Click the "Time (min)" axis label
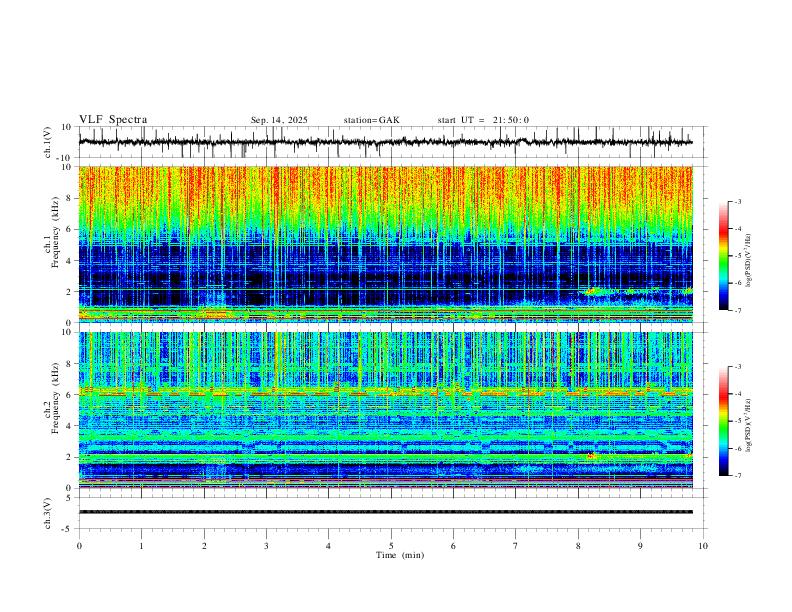The height and width of the screenshot is (612, 792). pos(400,555)
